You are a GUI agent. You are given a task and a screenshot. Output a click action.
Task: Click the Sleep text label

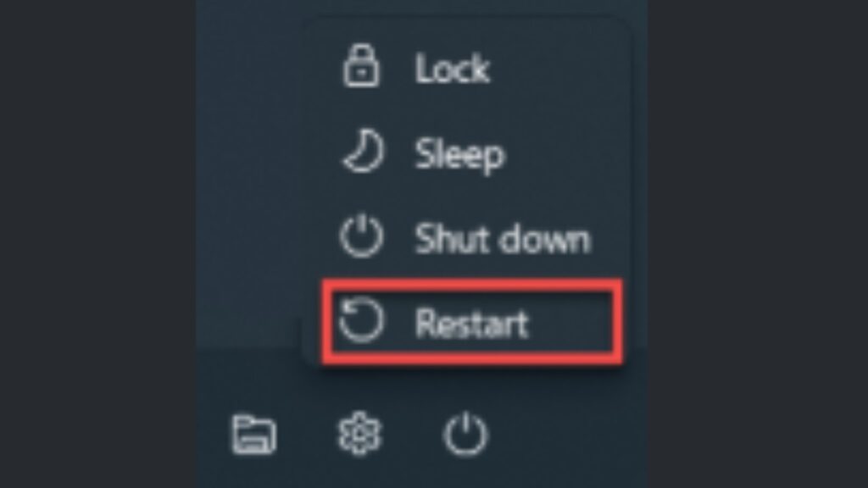(x=460, y=155)
